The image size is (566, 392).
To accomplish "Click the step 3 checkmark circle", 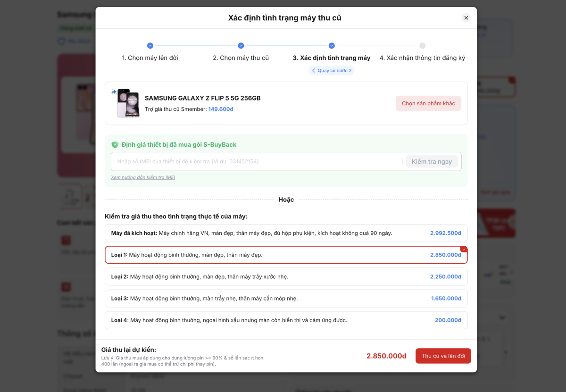I will [332, 46].
